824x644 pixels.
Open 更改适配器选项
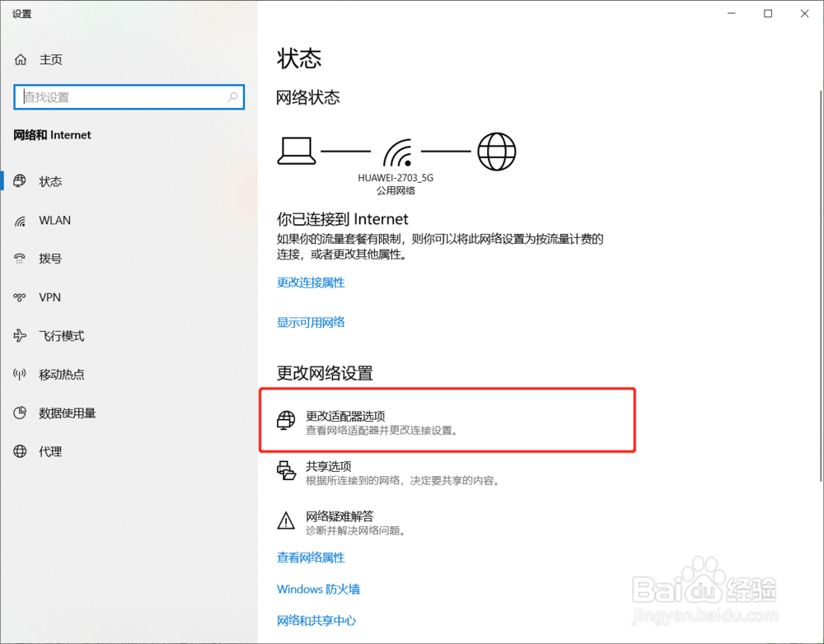click(x=447, y=420)
